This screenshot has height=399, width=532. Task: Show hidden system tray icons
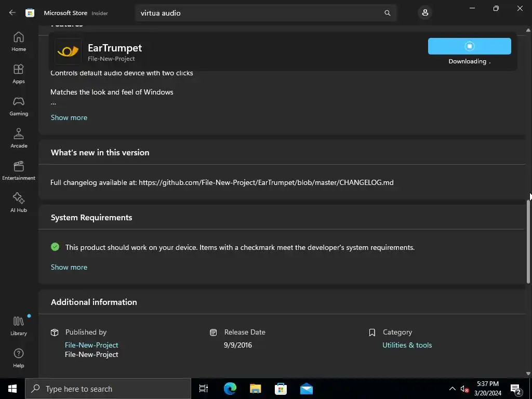point(453,389)
